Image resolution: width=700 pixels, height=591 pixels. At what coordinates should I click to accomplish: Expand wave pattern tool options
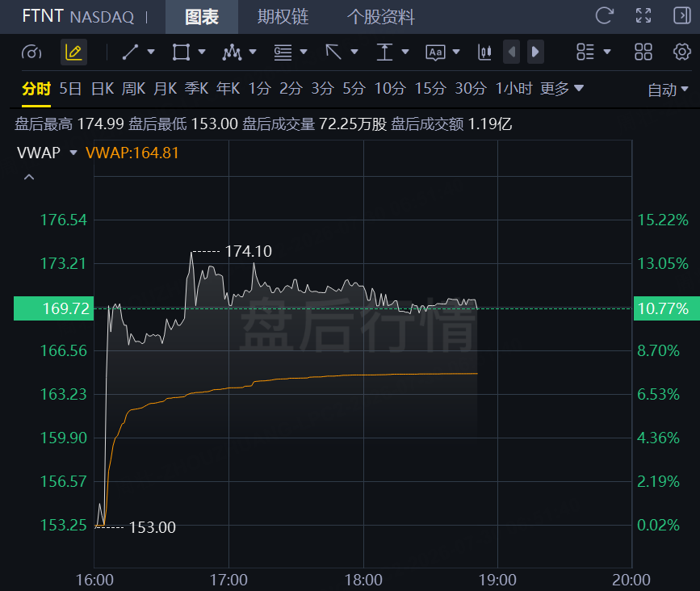(253, 52)
